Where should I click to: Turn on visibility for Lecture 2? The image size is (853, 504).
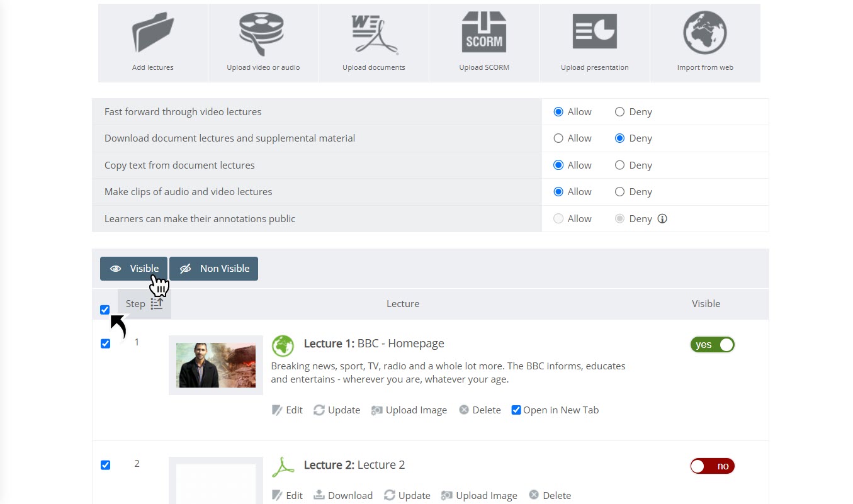[713, 466]
